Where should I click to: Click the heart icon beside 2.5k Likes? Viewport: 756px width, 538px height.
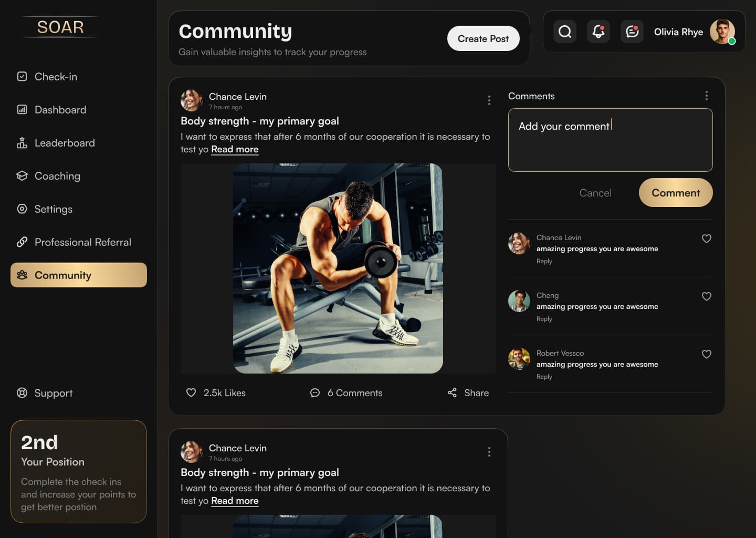click(x=191, y=392)
